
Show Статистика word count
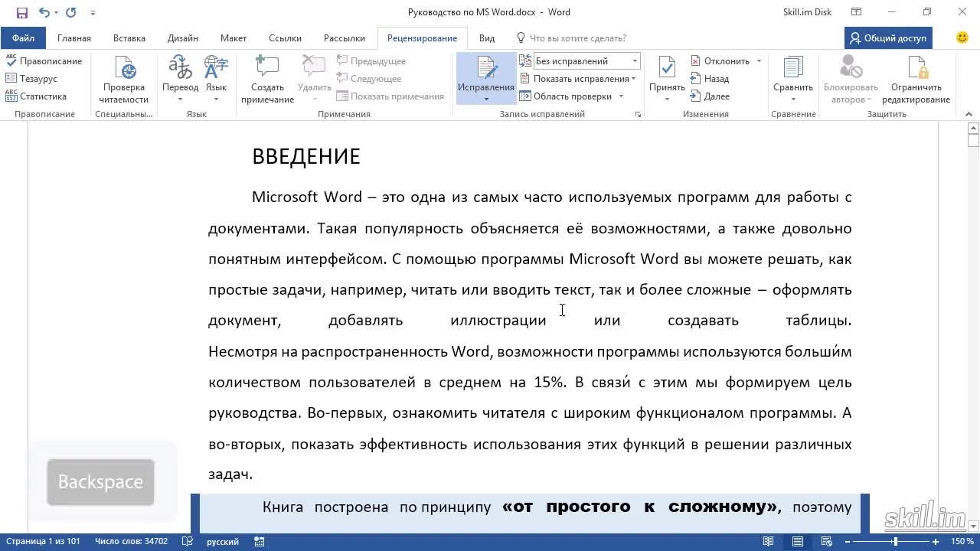[36, 96]
